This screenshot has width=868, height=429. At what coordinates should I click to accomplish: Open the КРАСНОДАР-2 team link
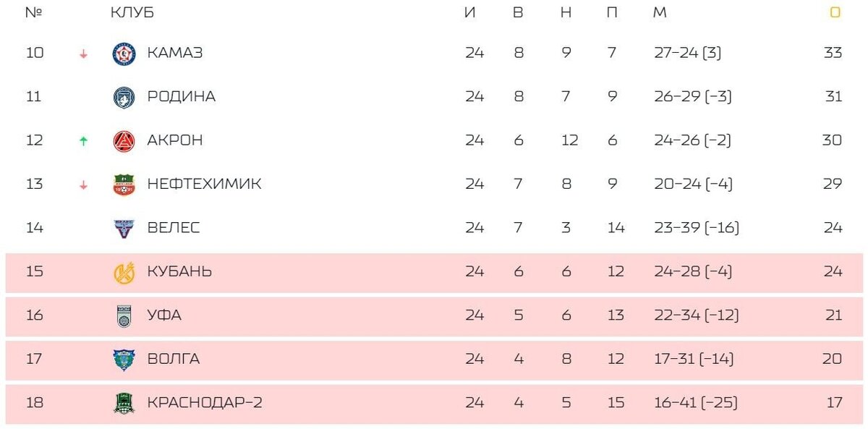coord(204,402)
